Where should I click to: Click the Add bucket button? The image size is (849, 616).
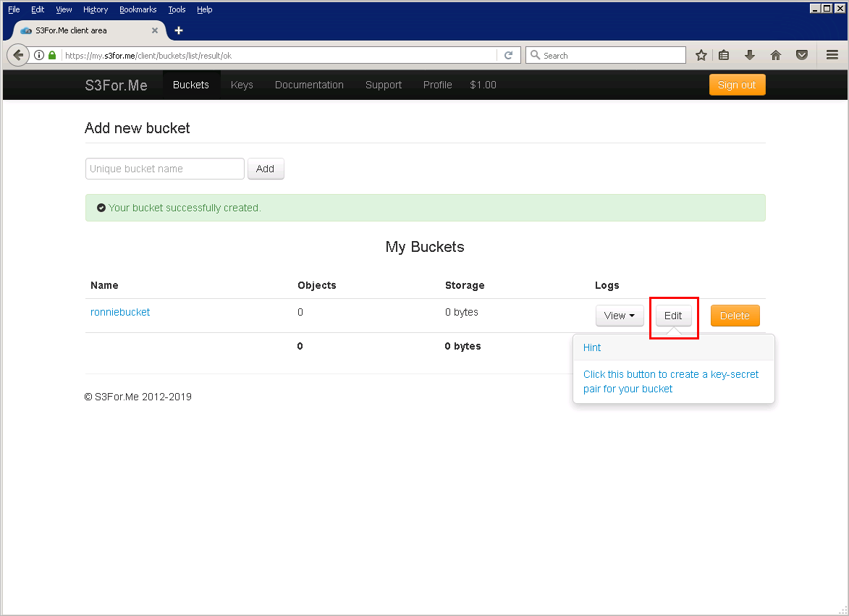coord(266,169)
